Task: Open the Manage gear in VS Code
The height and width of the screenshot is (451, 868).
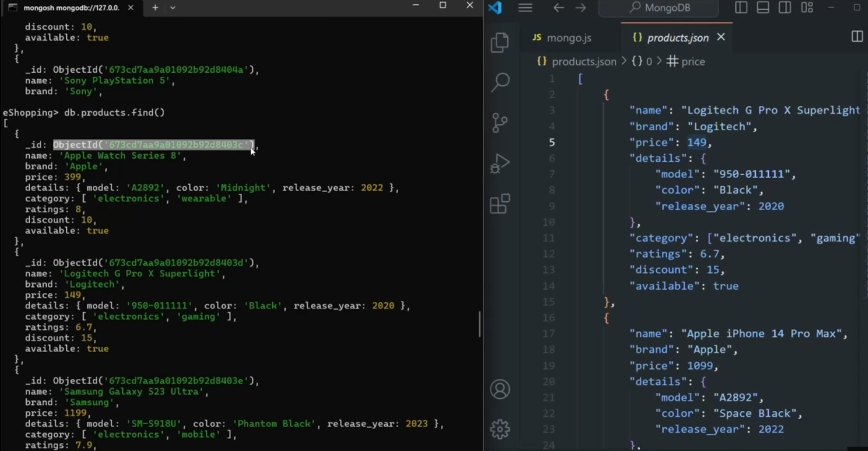Action: click(x=500, y=429)
